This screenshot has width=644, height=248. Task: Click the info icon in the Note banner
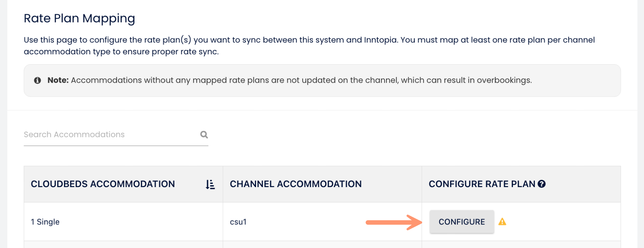click(x=38, y=80)
